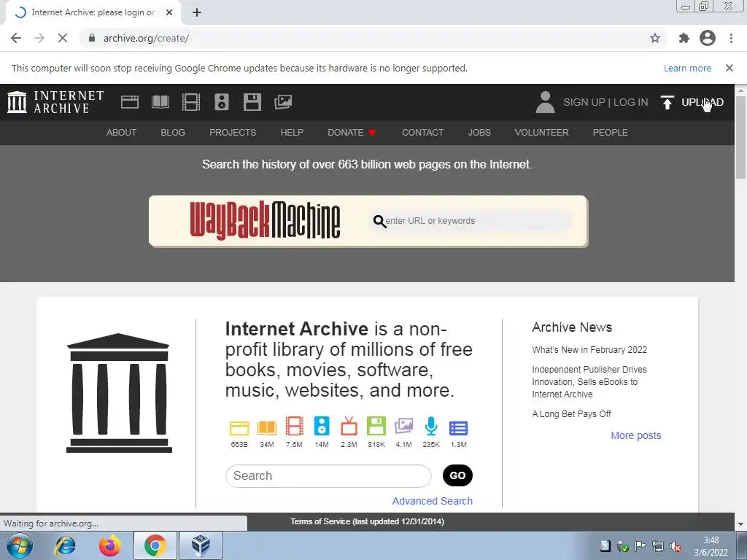Read What's New in February 2022 post
The width and height of the screenshot is (747, 560).
tap(589, 349)
